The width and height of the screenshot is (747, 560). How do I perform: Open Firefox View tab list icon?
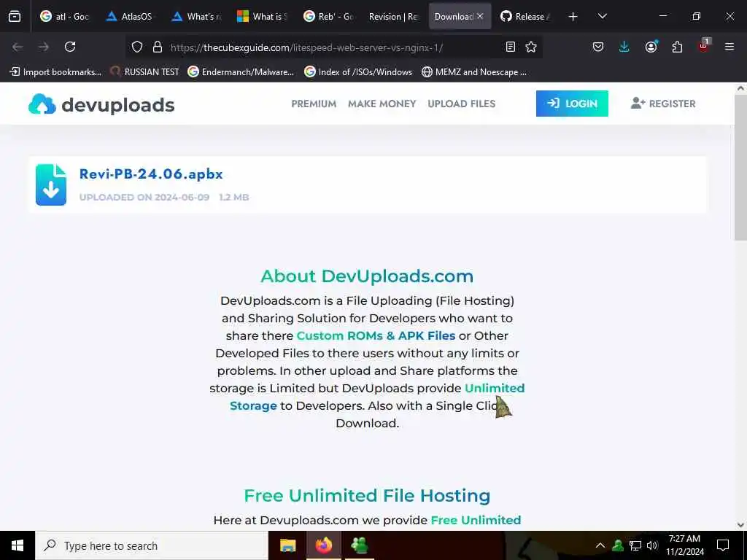coord(15,16)
